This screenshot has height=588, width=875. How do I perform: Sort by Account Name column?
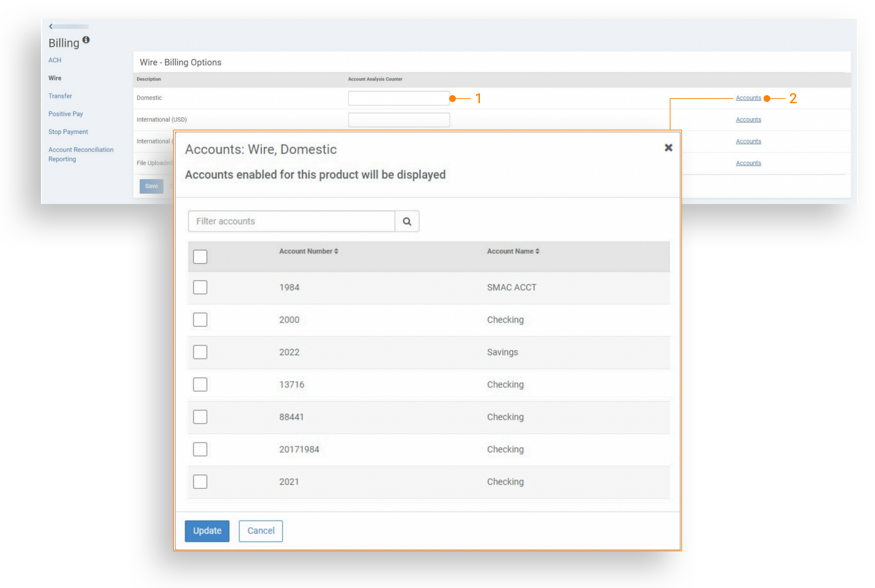[x=513, y=252]
